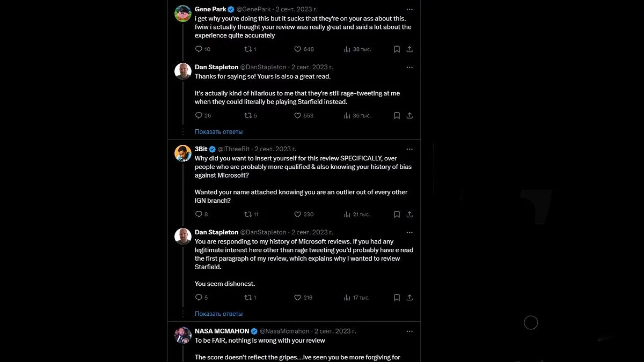This screenshot has height=362, width=644.
Task: Open more options for Gene Park's tweet
Action: coord(409,10)
